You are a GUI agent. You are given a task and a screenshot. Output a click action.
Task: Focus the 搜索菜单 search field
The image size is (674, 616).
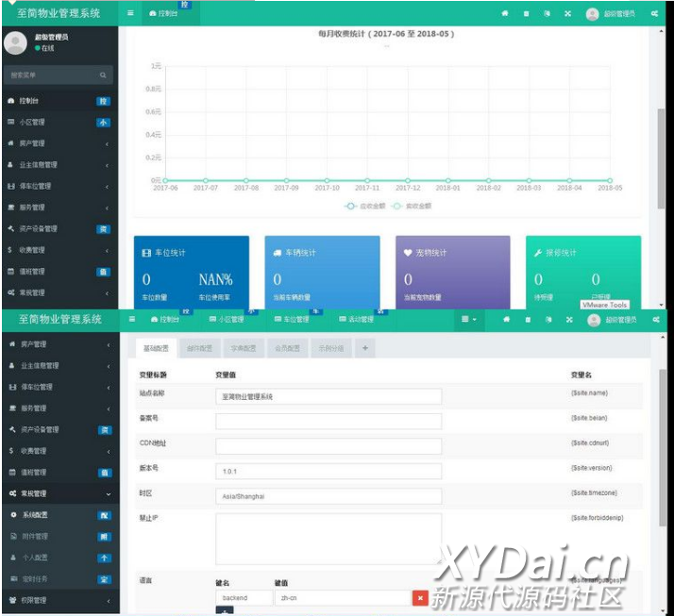coord(54,75)
